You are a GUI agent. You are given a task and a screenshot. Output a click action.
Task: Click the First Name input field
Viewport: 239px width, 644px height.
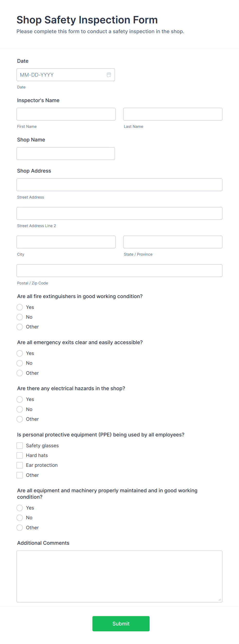(x=66, y=114)
